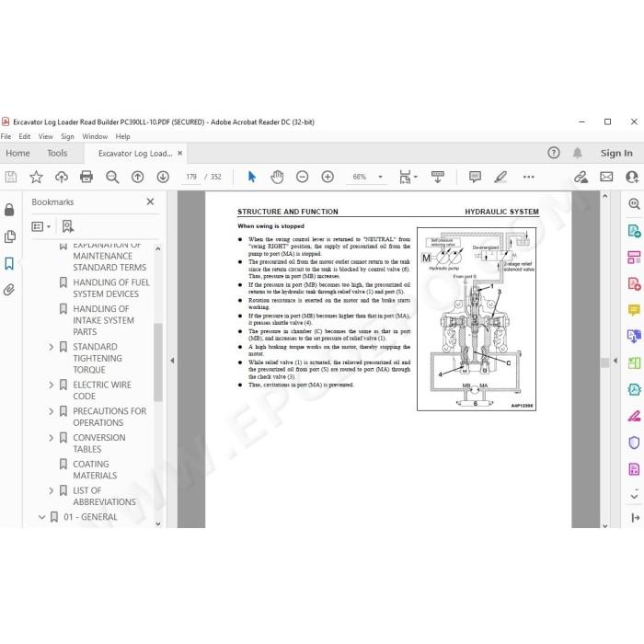Open Page Thumbnails panel
Image resolution: width=644 pixels, height=644 pixels.
[x=9, y=236]
